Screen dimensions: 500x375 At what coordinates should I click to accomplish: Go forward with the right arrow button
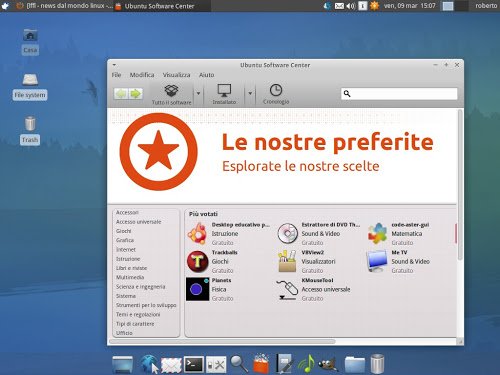click(136, 94)
